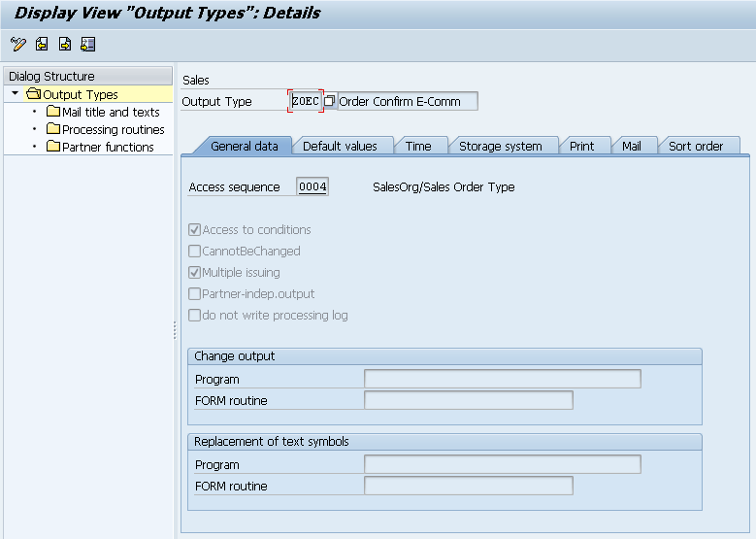Viewport: 756px width, 539px height.
Task: Switch to the Default values tab
Action: click(x=340, y=146)
